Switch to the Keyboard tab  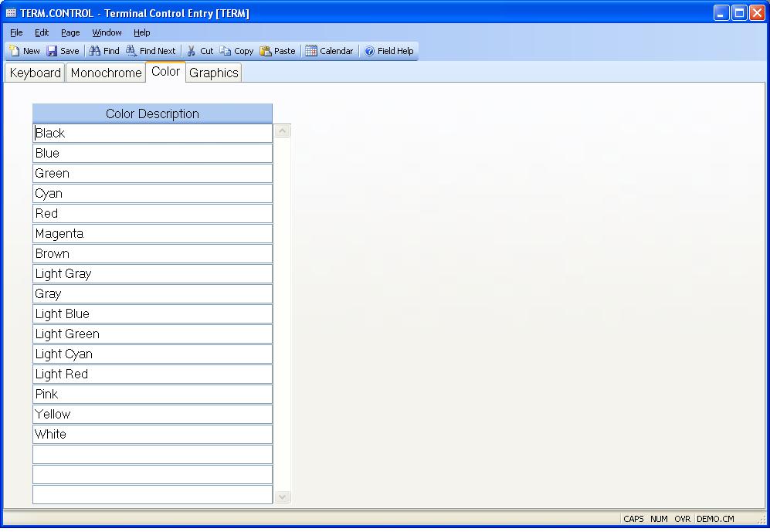tap(35, 73)
